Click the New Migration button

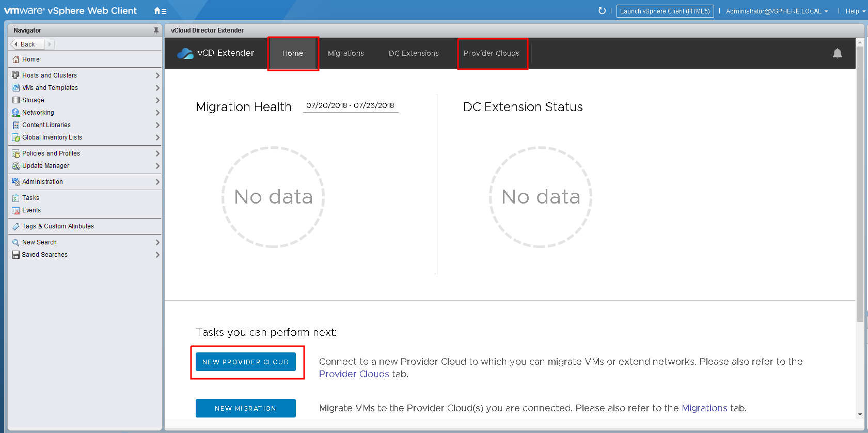pyautogui.click(x=246, y=408)
